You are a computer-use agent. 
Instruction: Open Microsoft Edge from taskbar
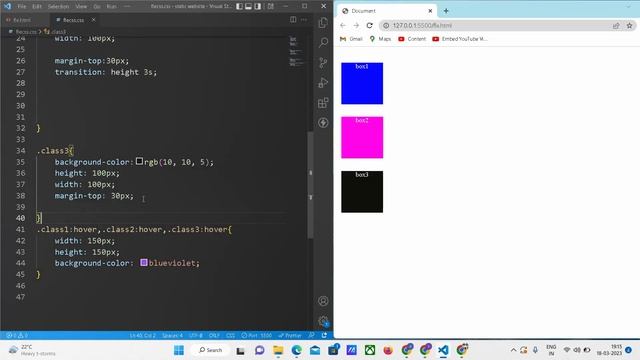pyautogui.click(x=297, y=350)
